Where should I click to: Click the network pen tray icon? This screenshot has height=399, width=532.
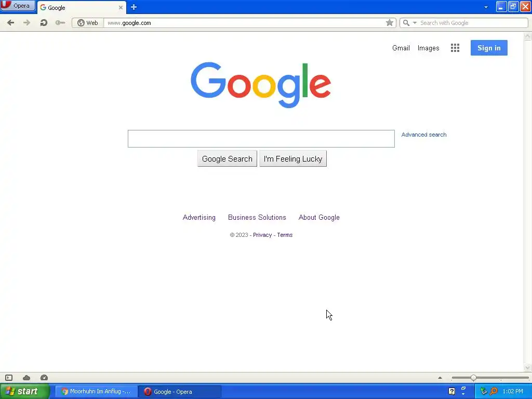484,391
